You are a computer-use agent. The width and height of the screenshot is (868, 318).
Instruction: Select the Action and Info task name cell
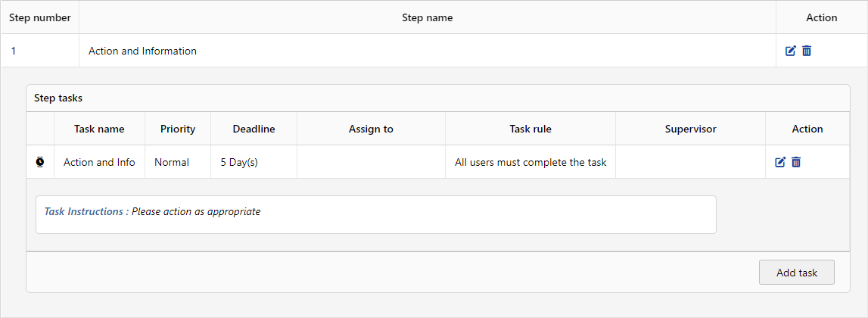[x=99, y=162]
